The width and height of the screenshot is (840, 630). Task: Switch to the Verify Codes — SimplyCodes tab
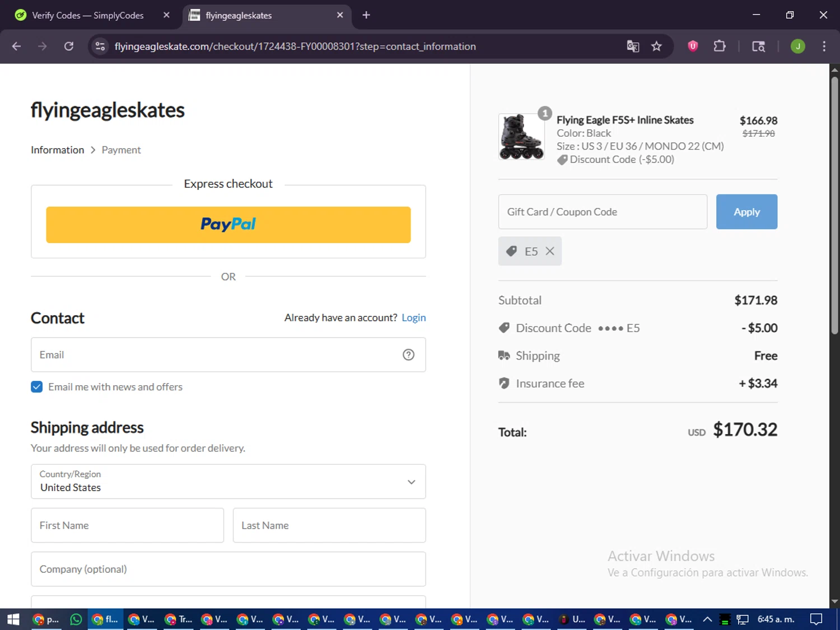(x=88, y=15)
